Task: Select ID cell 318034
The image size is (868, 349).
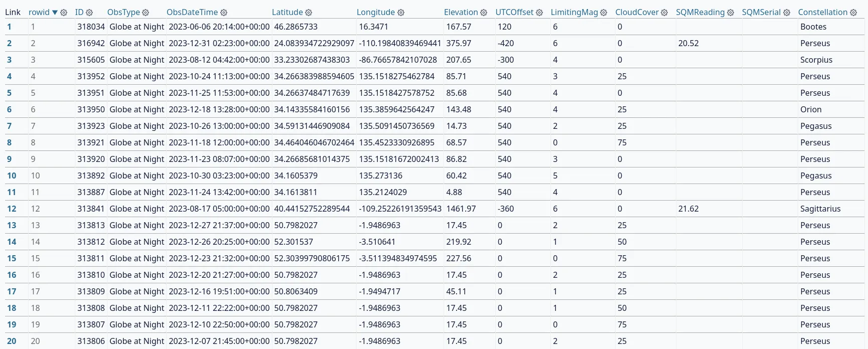Action: click(x=91, y=27)
